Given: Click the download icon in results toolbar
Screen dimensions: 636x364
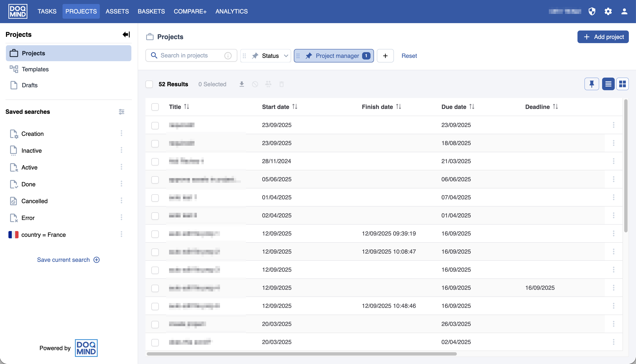Looking at the screenshot, I should 241,84.
